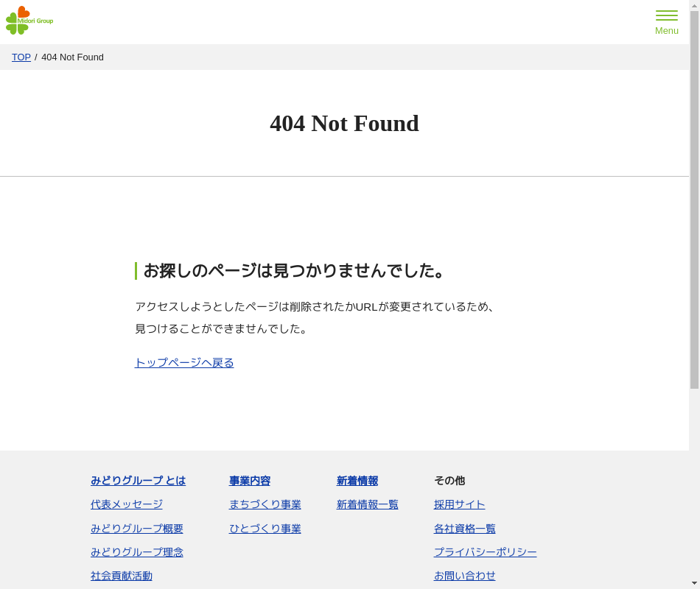Open the hamburger Menu icon

pyautogui.click(x=666, y=22)
